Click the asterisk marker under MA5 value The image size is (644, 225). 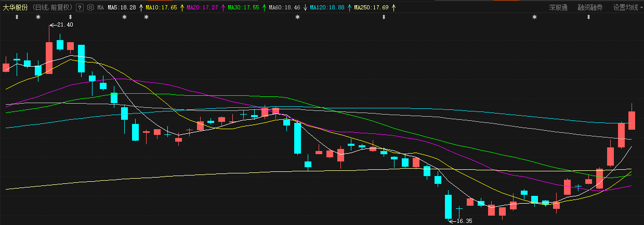click(x=124, y=18)
